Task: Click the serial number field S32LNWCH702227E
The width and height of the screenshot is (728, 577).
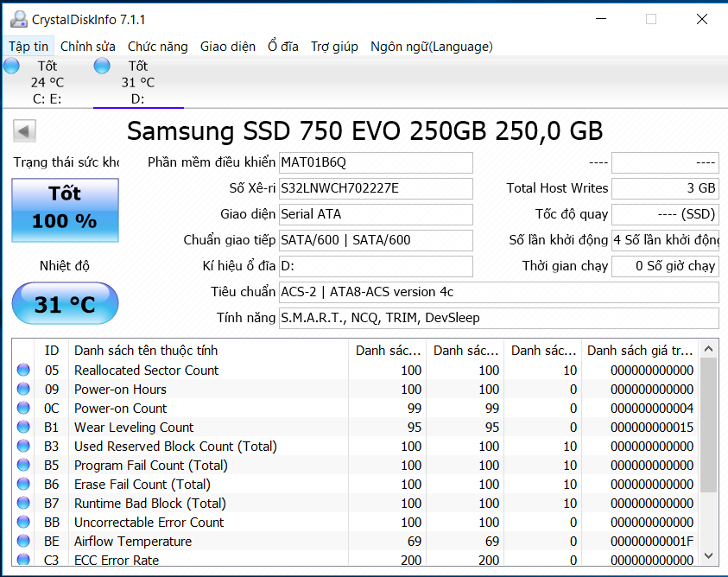Action: coord(376,188)
